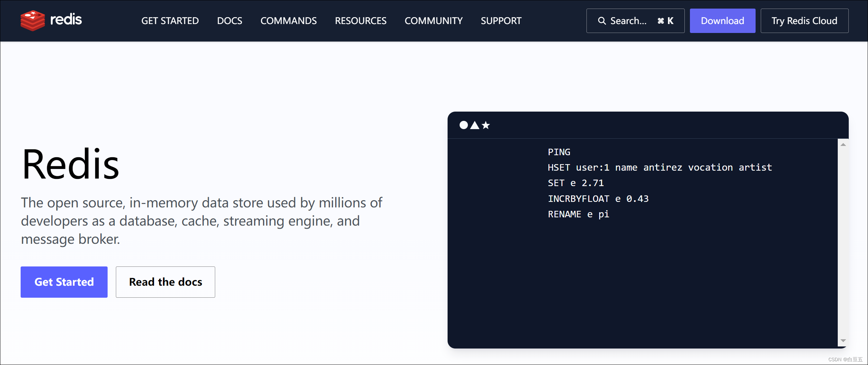
Task: Click the RENAME e pi line
Action: pos(579,214)
